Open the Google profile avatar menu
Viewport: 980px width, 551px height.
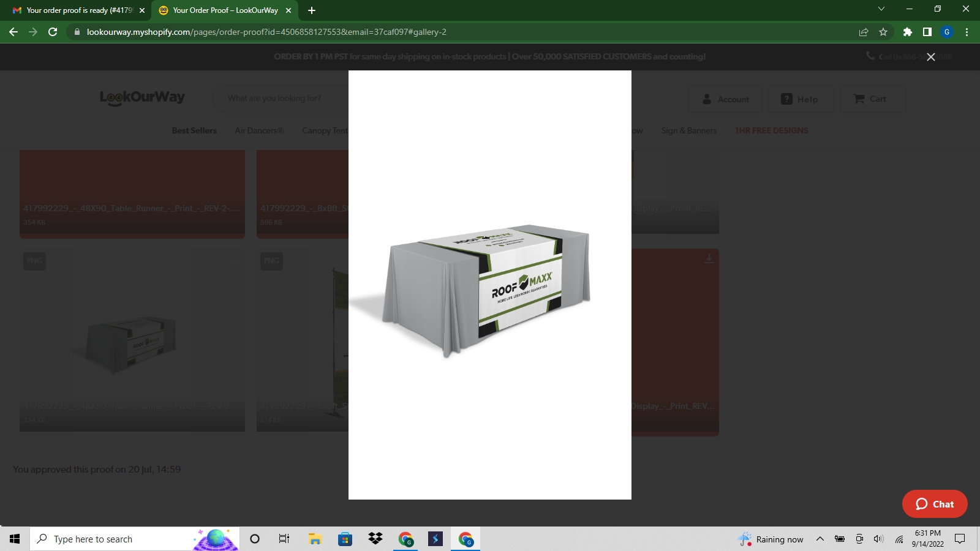947,32
